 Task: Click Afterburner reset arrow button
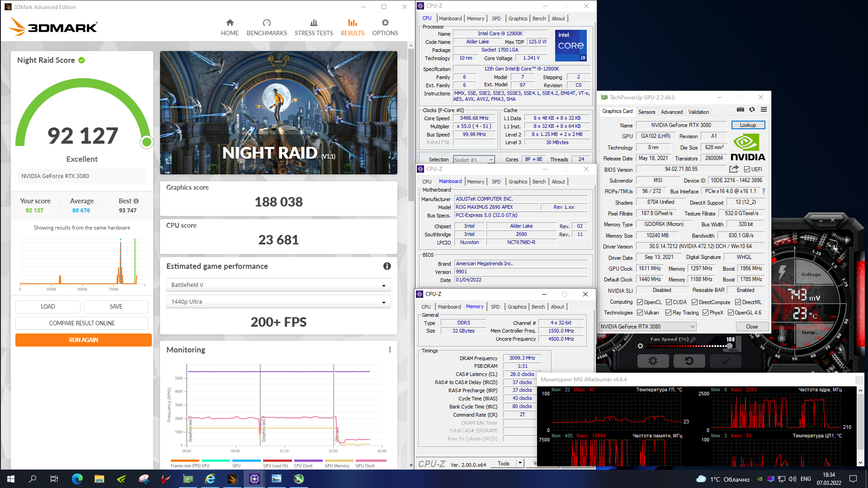(689, 361)
